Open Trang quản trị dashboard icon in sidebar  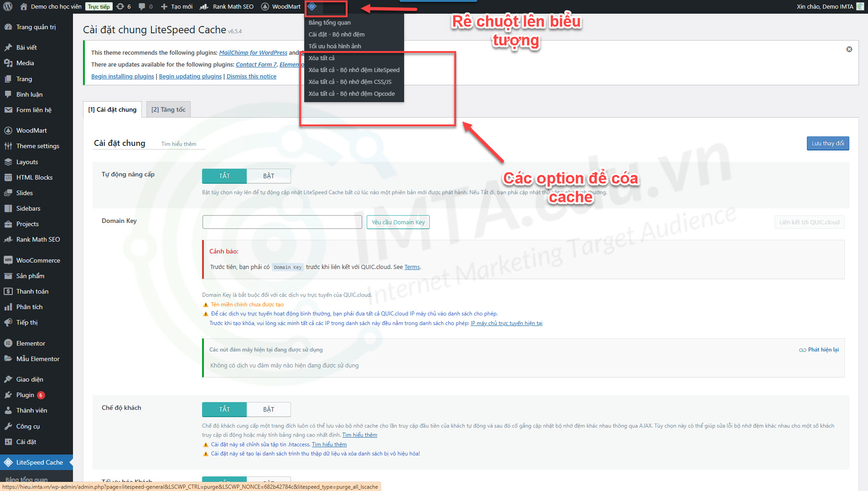[x=8, y=27]
